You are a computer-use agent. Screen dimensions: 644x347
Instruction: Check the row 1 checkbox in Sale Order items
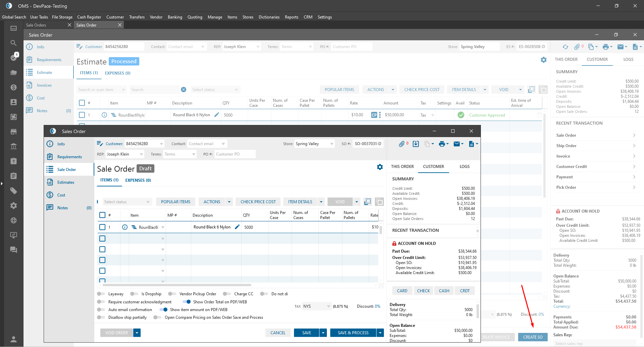(x=102, y=227)
